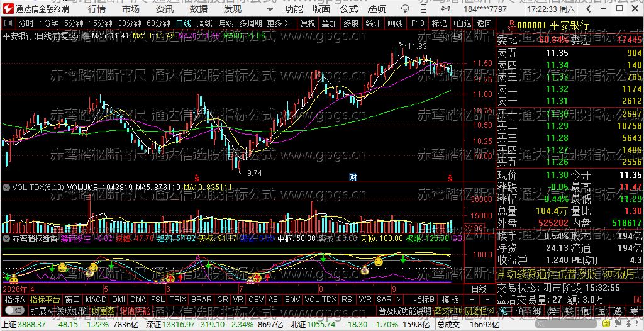This screenshot has width=644, height=331.
Task: Add stock with +自选 button
Action: pos(462,23)
